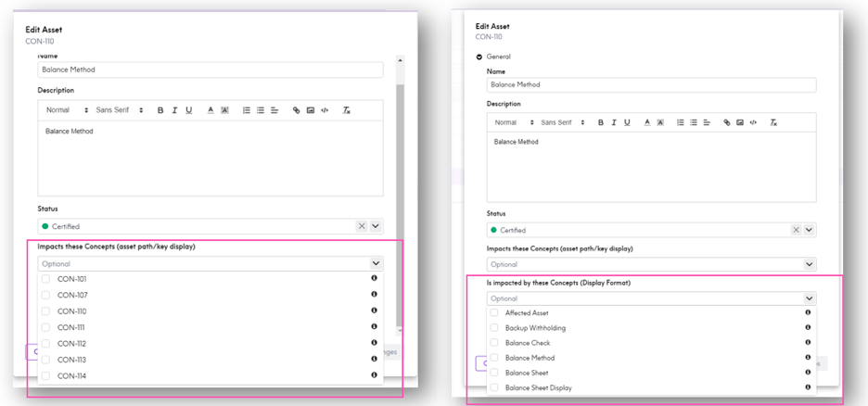The width and height of the screenshot is (868, 406).
Task: Insert numbered list in left dialog toolbar
Action: (247, 110)
